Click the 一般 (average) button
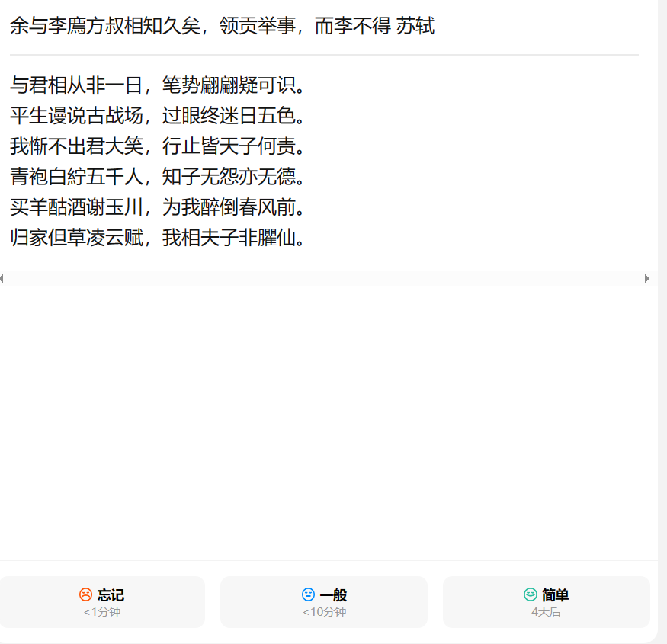 coord(324,602)
